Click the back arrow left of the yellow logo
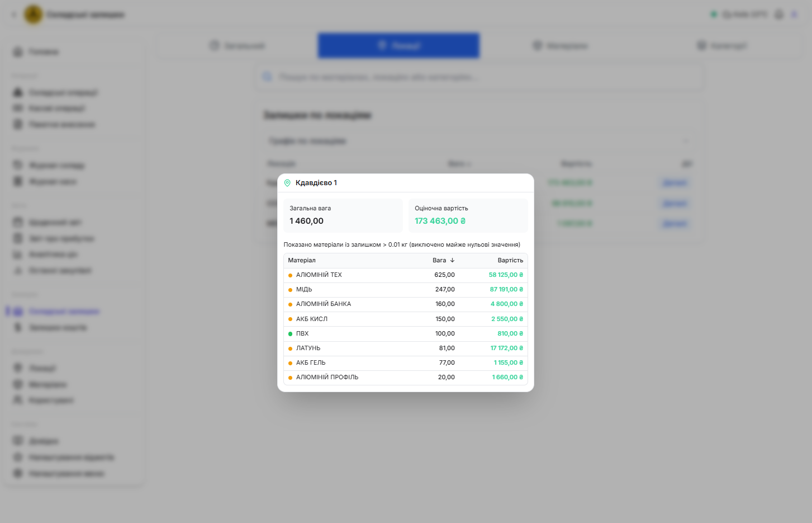This screenshot has height=523, width=812. click(x=14, y=15)
